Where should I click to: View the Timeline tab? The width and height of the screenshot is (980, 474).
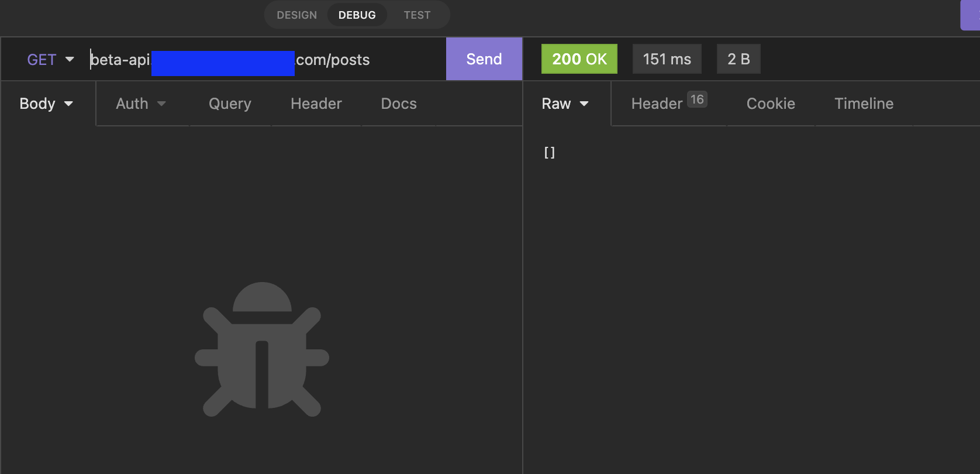(x=864, y=104)
